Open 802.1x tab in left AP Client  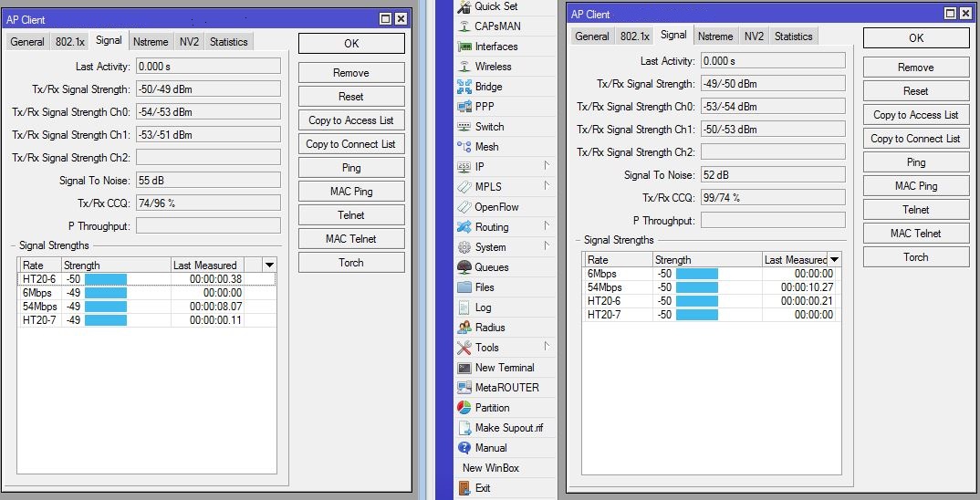pyautogui.click(x=69, y=42)
